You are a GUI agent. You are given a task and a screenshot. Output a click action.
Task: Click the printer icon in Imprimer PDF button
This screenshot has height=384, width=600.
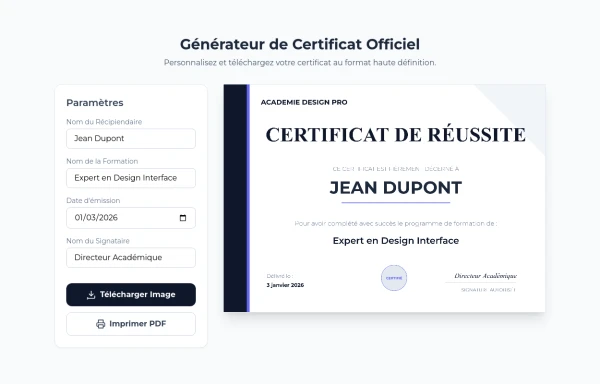pos(100,324)
